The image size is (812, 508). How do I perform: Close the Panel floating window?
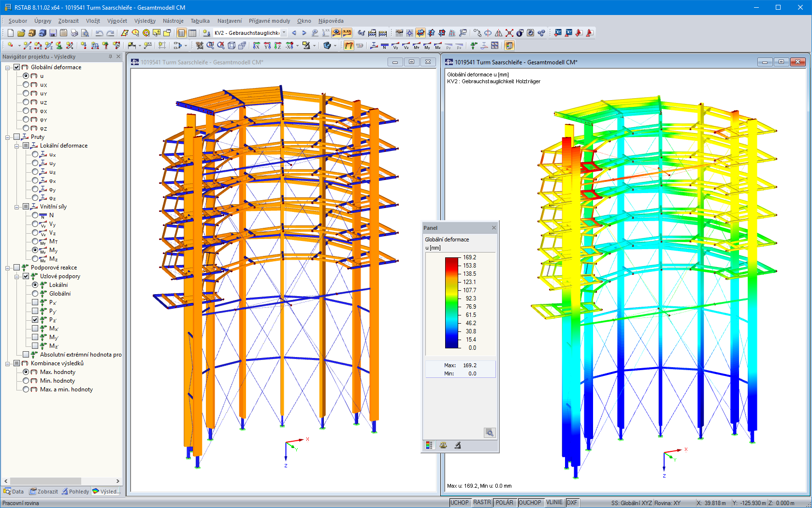pos(494,228)
